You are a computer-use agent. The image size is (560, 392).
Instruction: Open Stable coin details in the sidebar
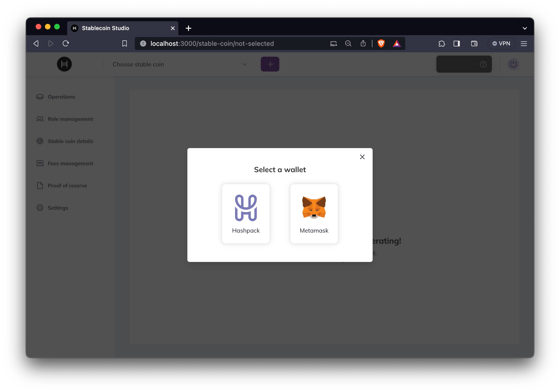coord(65,141)
